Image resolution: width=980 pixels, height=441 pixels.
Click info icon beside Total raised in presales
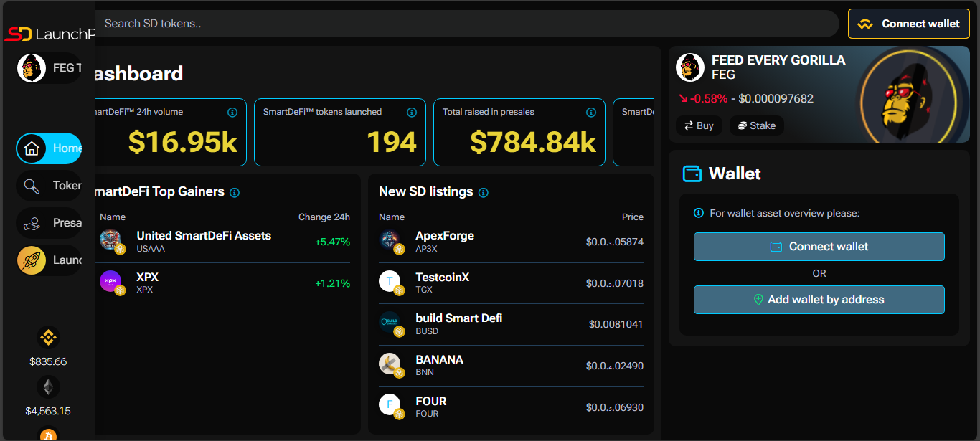click(x=591, y=112)
